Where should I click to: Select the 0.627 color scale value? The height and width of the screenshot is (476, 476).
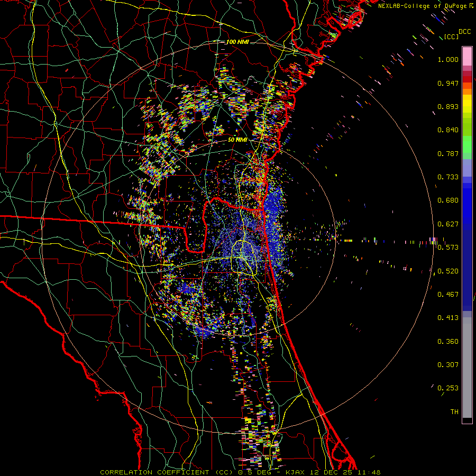click(x=448, y=224)
